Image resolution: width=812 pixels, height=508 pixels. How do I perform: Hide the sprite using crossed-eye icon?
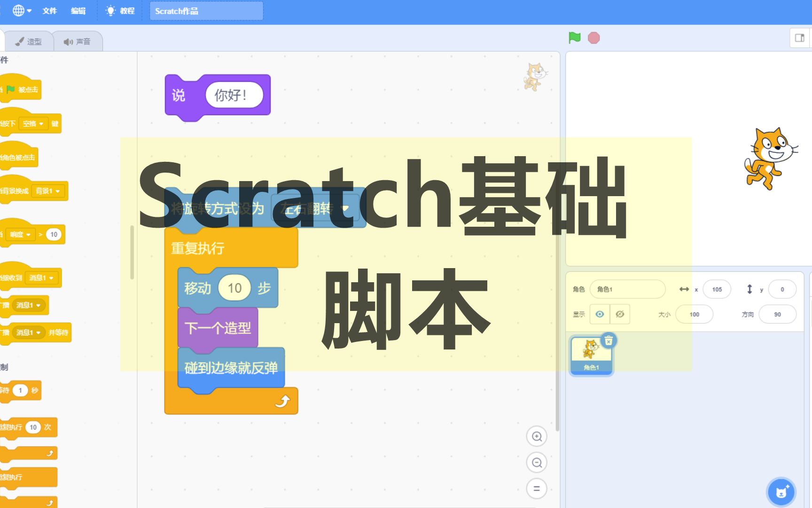tap(620, 314)
